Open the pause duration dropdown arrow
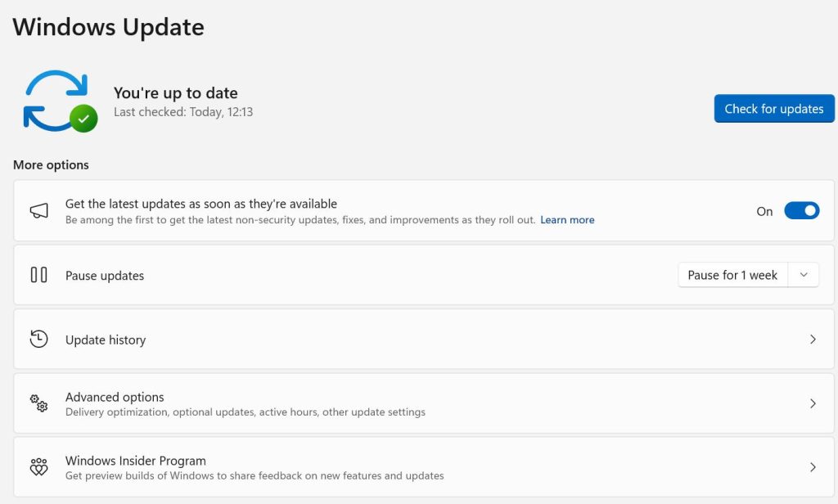Image resolution: width=838 pixels, height=504 pixels. pyautogui.click(x=803, y=275)
